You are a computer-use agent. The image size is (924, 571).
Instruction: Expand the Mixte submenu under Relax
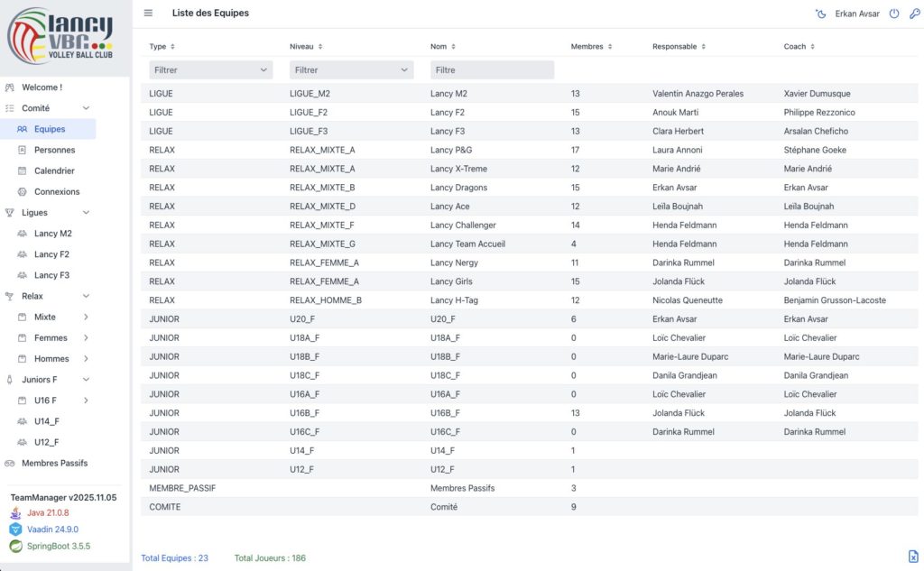(x=86, y=317)
